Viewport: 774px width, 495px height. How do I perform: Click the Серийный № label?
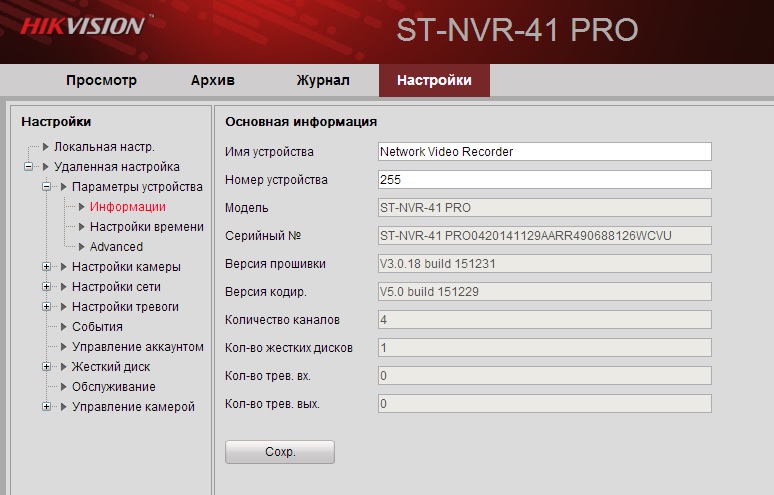(x=263, y=236)
